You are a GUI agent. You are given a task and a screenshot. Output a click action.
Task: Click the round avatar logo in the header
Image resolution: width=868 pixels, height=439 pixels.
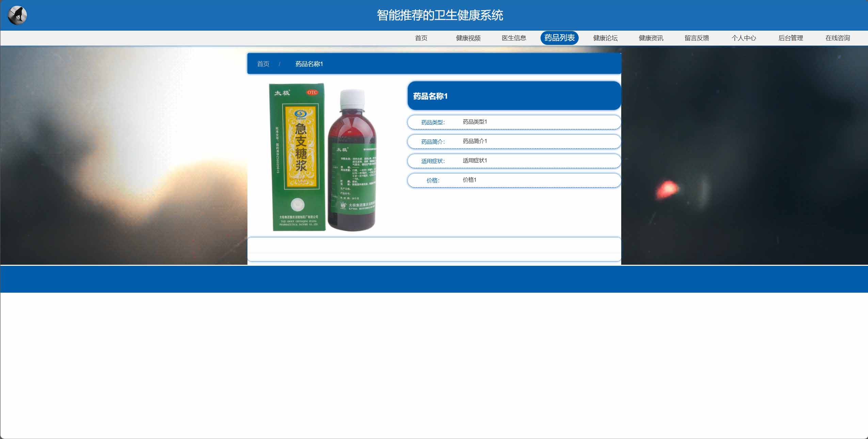[17, 15]
